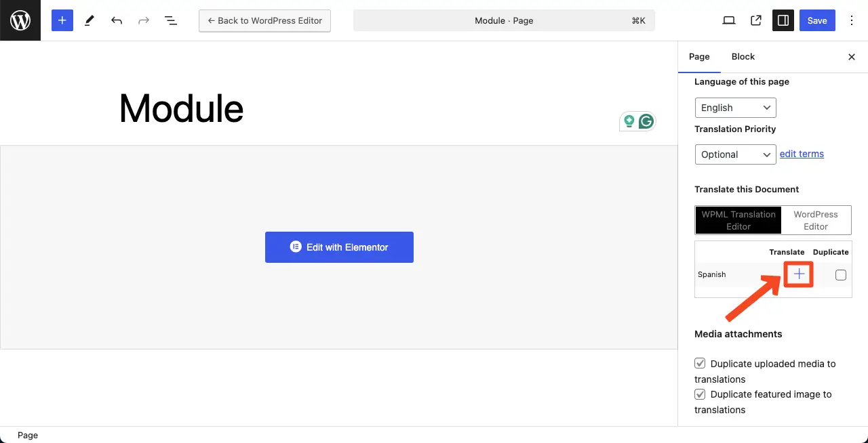Select WPML Translation Editor option

[x=738, y=220]
